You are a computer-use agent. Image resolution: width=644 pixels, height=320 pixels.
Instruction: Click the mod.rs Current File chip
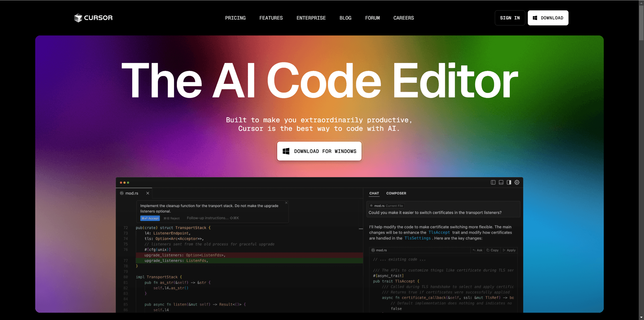pyautogui.click(x=386, y=206)
